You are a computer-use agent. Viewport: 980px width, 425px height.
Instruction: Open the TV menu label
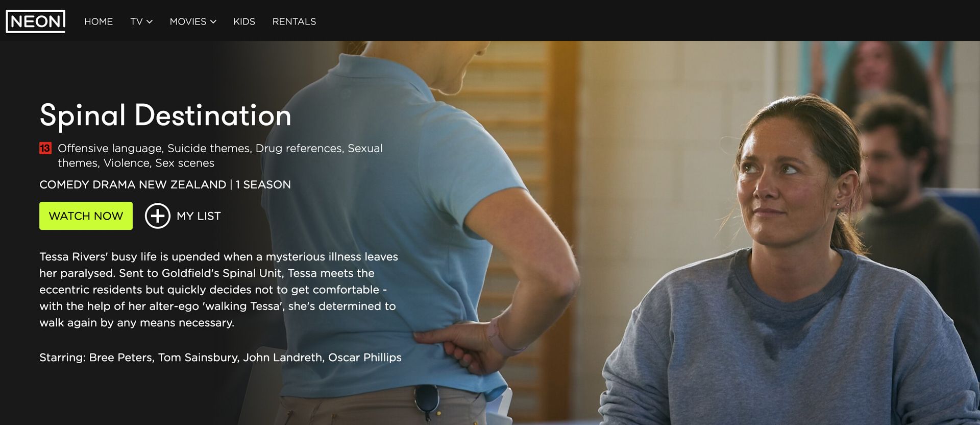pyautogui.click(x=136, y=21)
